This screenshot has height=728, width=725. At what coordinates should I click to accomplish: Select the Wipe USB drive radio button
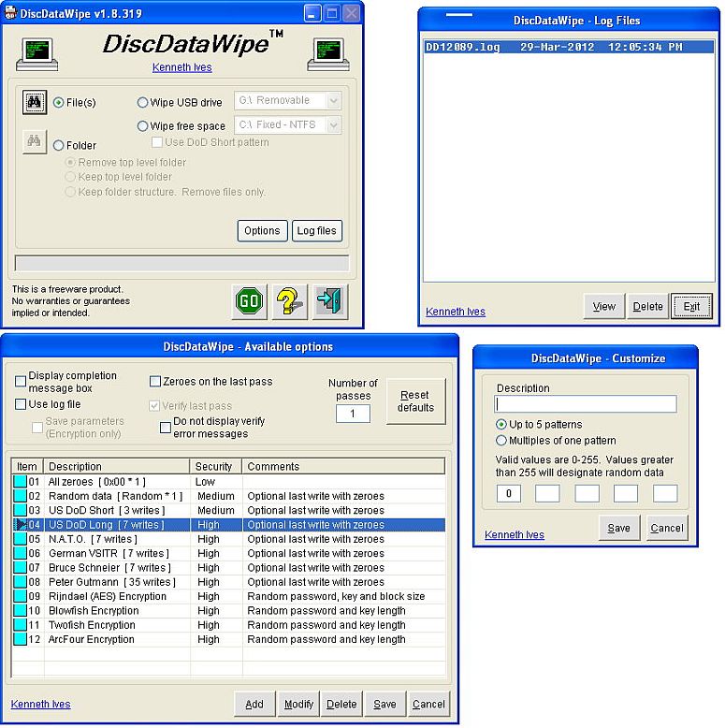[143, 103]
